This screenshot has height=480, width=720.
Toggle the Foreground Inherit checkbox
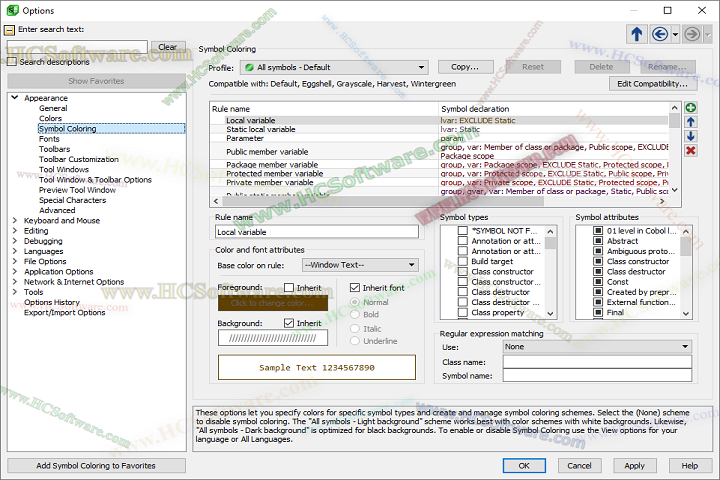coord(289,288)
